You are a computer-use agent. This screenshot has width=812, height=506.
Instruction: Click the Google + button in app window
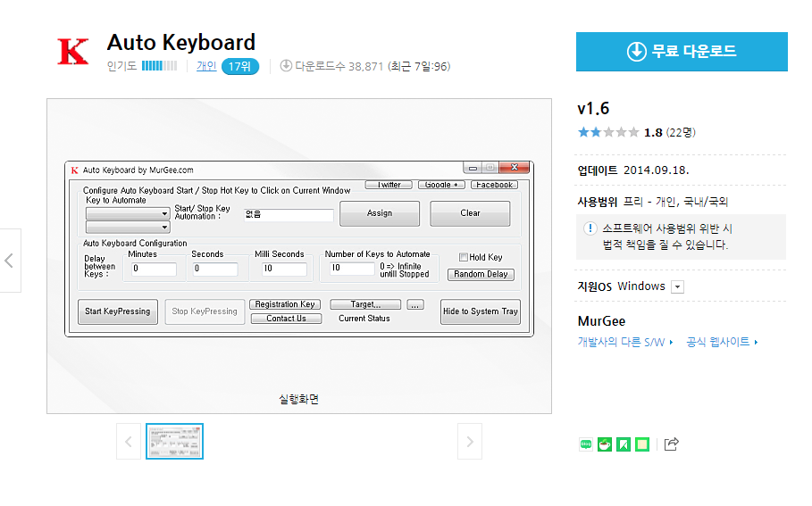[441, 185]
